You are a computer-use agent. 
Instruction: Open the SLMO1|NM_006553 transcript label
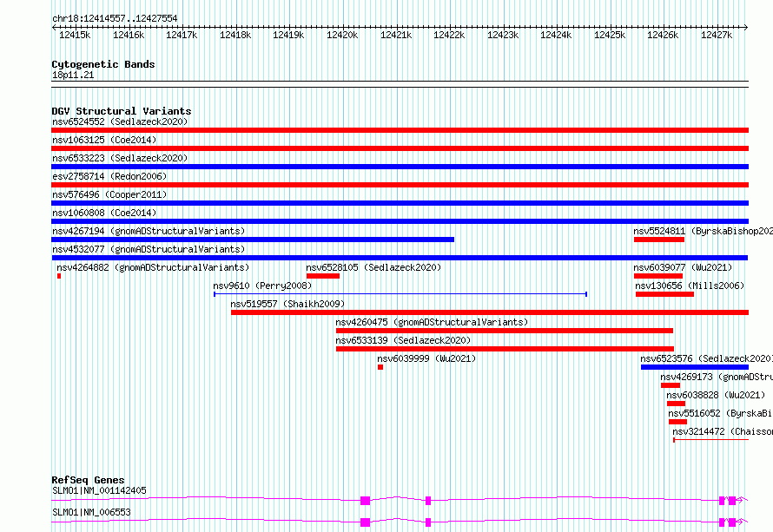pyautogui.click(x=91, y=512)
